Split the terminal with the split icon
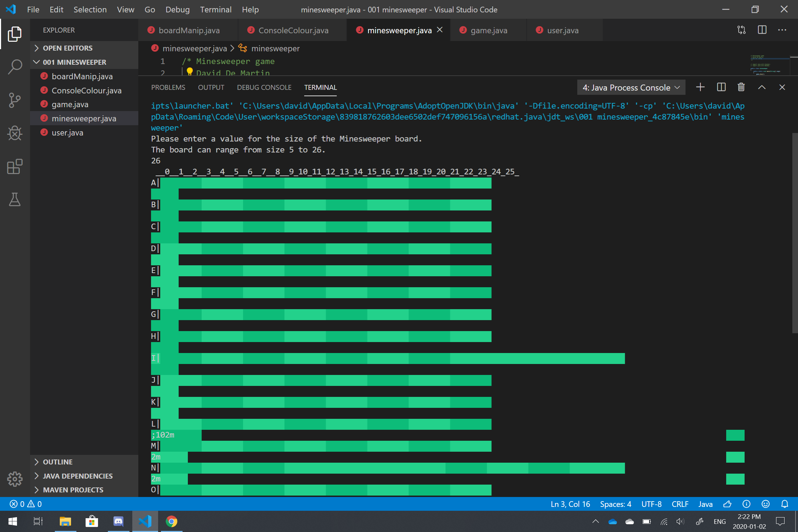 [x=721, y=87]
